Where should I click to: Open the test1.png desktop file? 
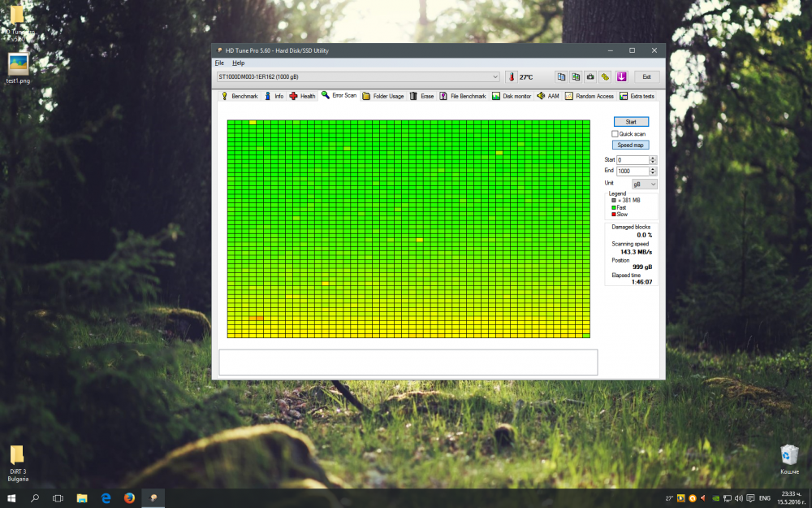coord(18,68)
